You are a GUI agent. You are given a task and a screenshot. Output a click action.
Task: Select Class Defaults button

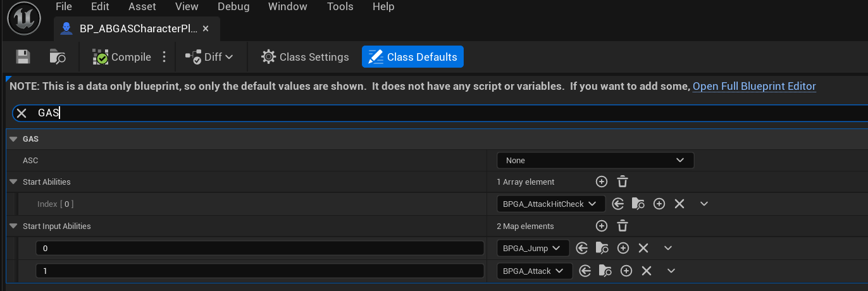(412, 57)
